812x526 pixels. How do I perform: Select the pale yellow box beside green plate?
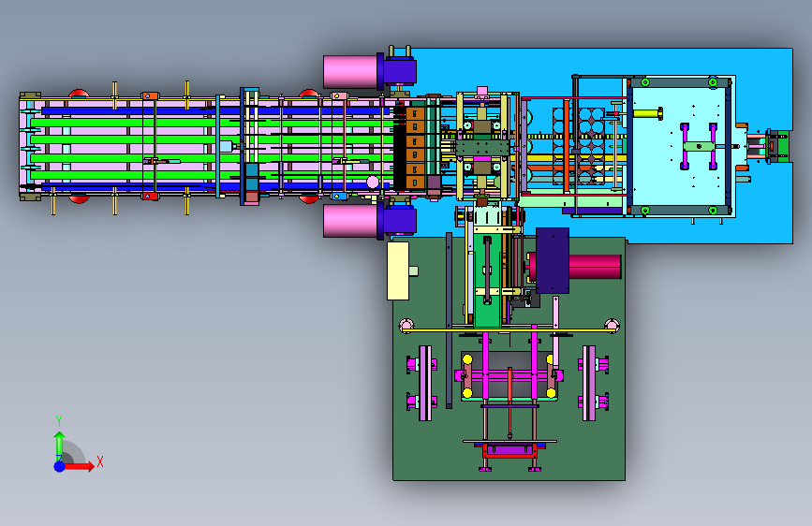(x=398, y=270)
